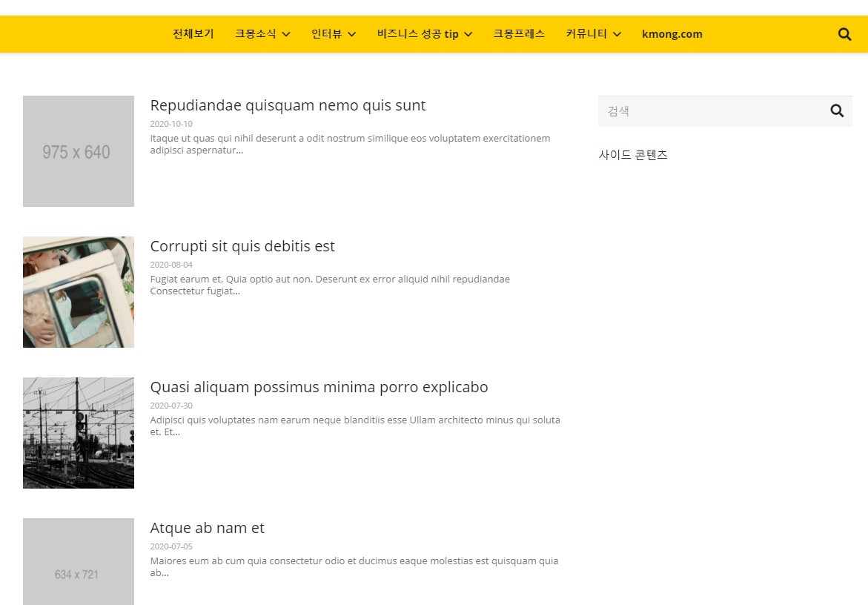Expand the 커뮤니티 dropdown chevron
This screenshot has width=868, height=605.
click(617, 34)
